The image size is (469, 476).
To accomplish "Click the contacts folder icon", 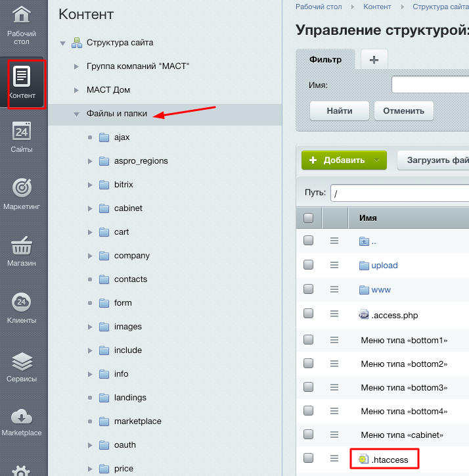I will [104, 279].
